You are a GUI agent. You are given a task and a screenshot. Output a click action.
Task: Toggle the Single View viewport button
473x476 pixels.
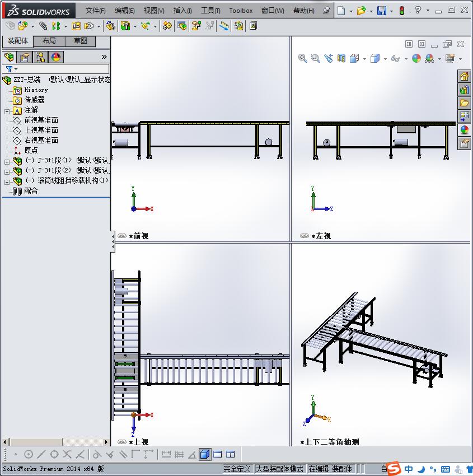click(x=205, y=455)
